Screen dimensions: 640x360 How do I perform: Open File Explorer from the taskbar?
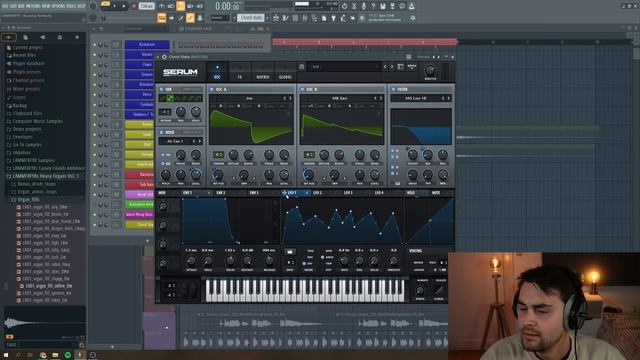point(55,355)
